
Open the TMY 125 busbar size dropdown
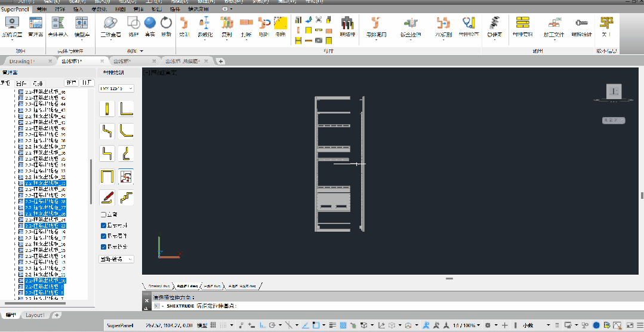116,88
